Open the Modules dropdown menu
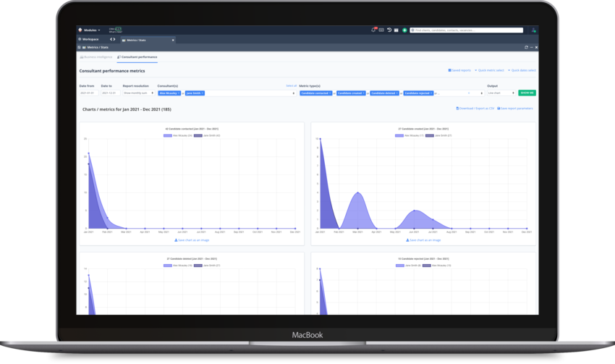This screenshot has width=615, height=364. point(92,30)
